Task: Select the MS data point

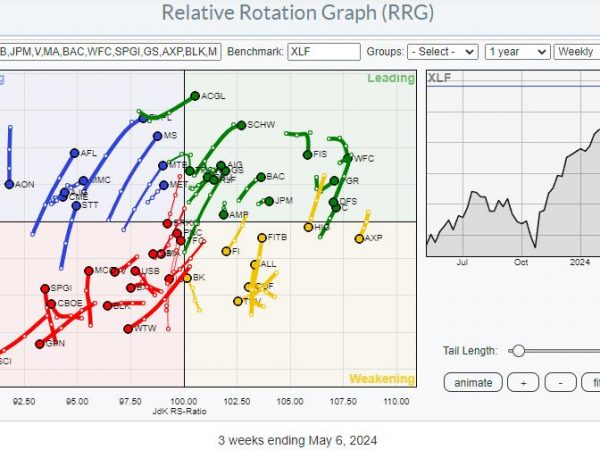Action: [158, 136]
